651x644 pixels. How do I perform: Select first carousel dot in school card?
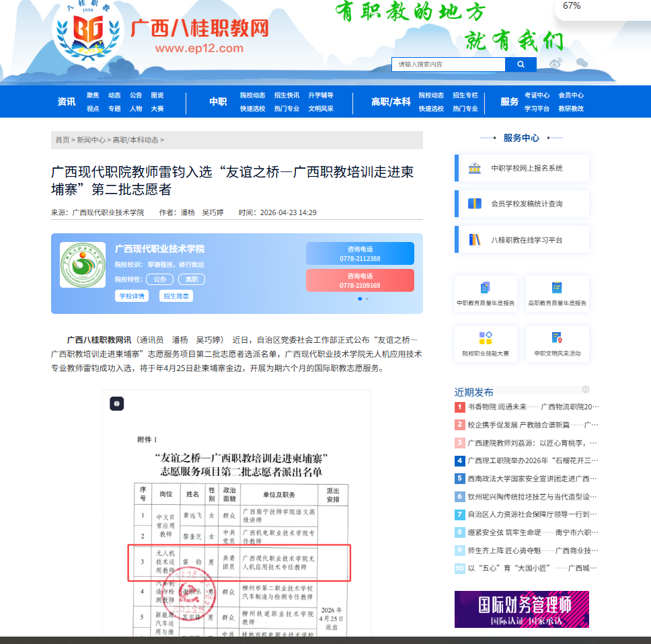tap(360, 298)
